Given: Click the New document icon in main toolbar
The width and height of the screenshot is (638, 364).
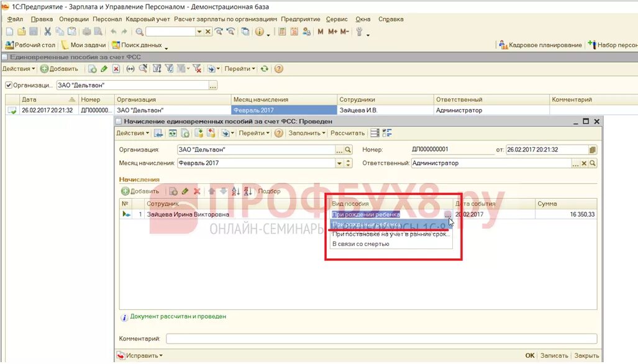Looking at the screenshot, I should pyautogui.click(x=10, y=32).
